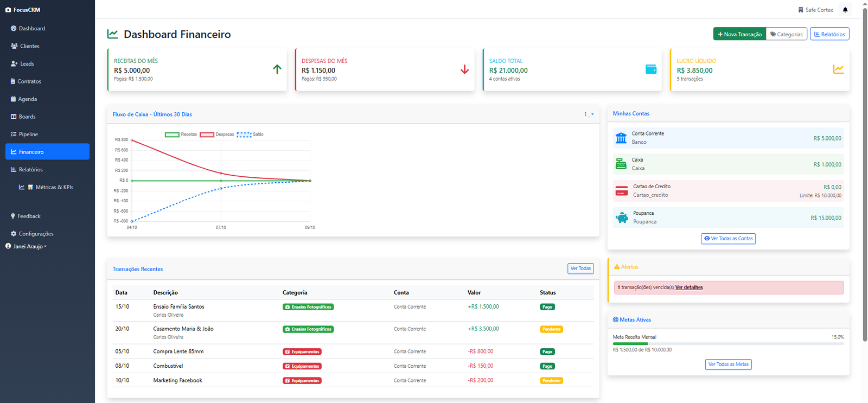Toggle Despesas series in chart legend
The image size is (868, 403).
coord(216,135)
